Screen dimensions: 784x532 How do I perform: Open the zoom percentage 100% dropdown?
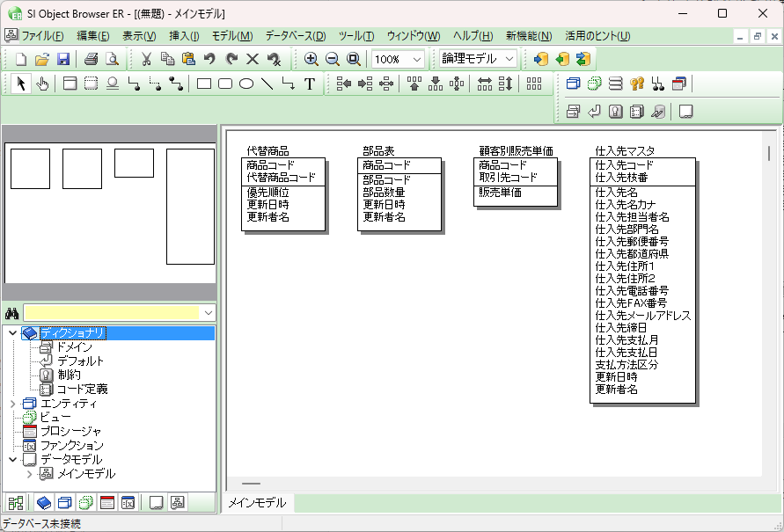tap(417, 60)
